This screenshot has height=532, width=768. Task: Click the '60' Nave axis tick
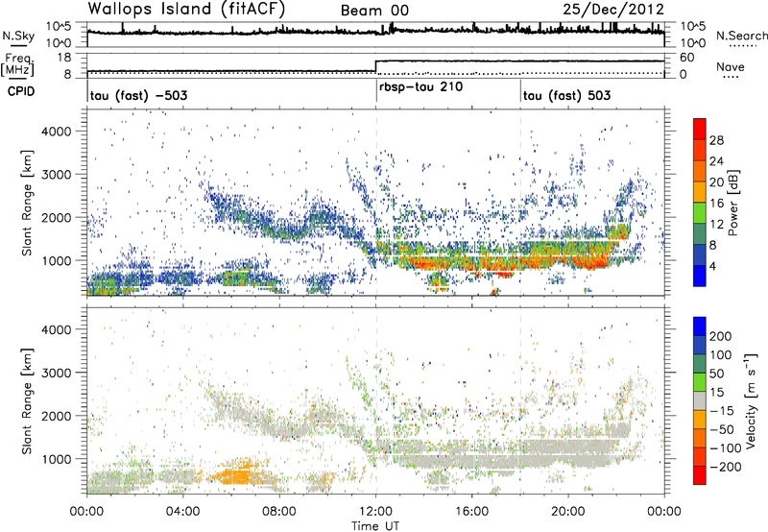[x=686, y=58]
